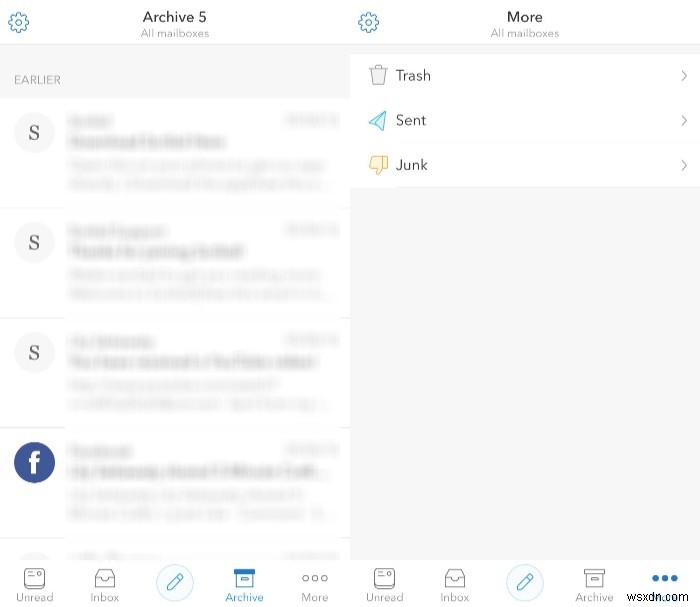
Task: Tap the Junk thumbs-down icon
Action: [x=378, y=165]
